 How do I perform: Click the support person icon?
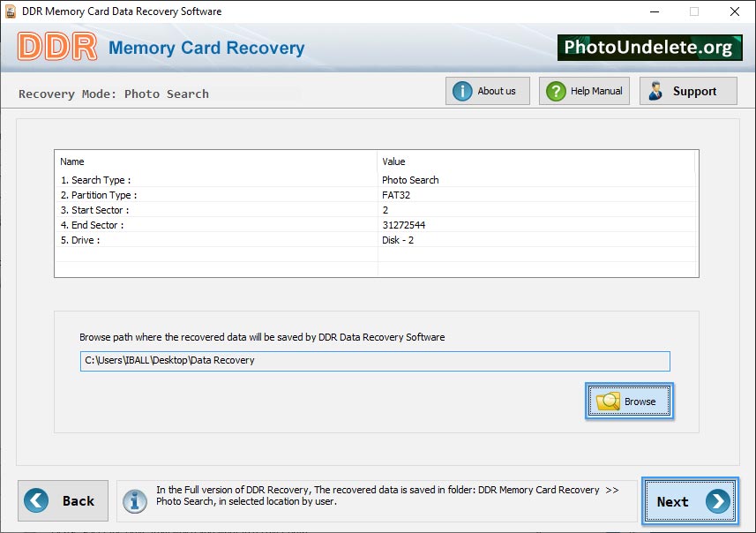point(655,91)
